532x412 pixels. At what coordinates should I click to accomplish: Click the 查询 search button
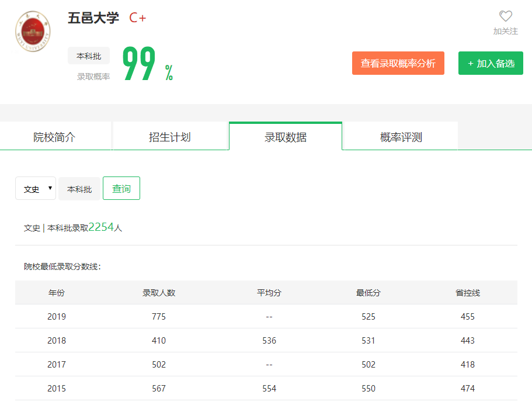coord(121,188)
